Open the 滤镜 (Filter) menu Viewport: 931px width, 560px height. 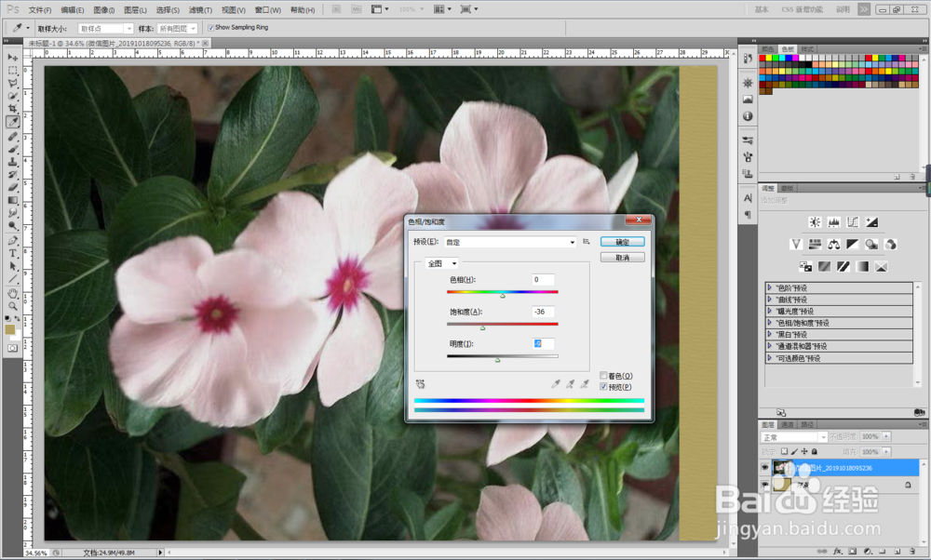click(198, 9)
